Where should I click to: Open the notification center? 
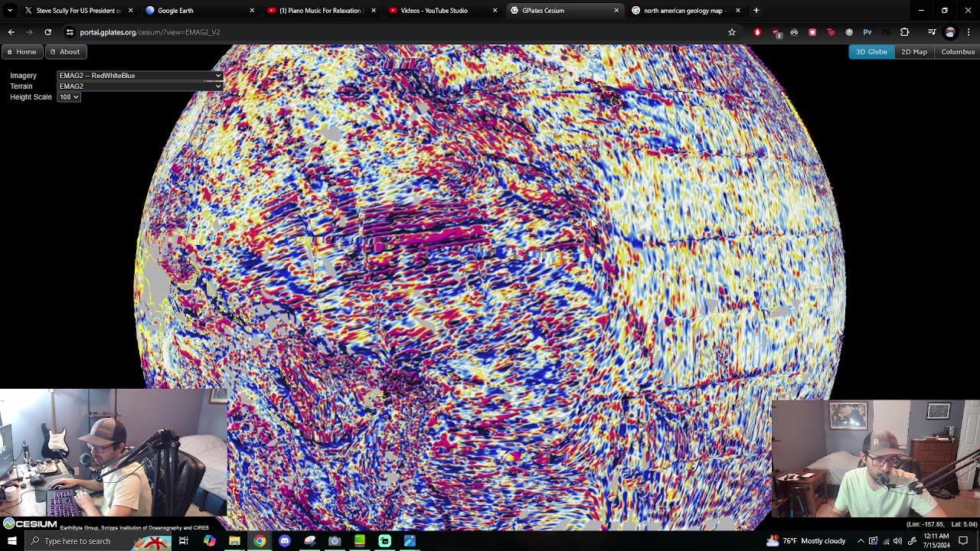point(963,541)
